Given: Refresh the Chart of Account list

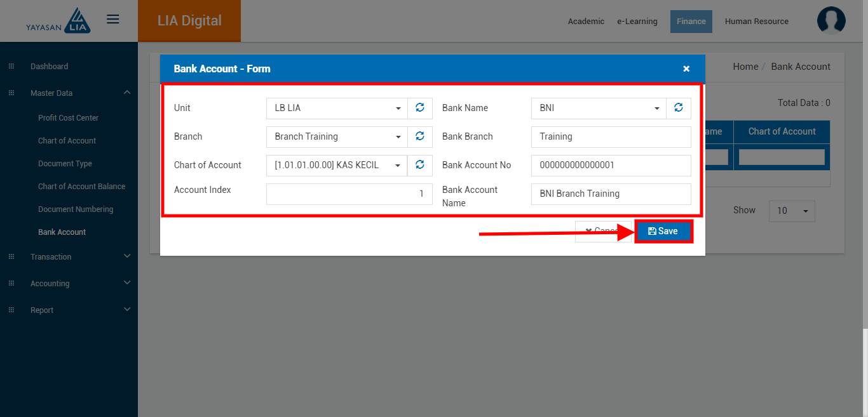Looking at the screenshot, I should [x=419, y=165].
